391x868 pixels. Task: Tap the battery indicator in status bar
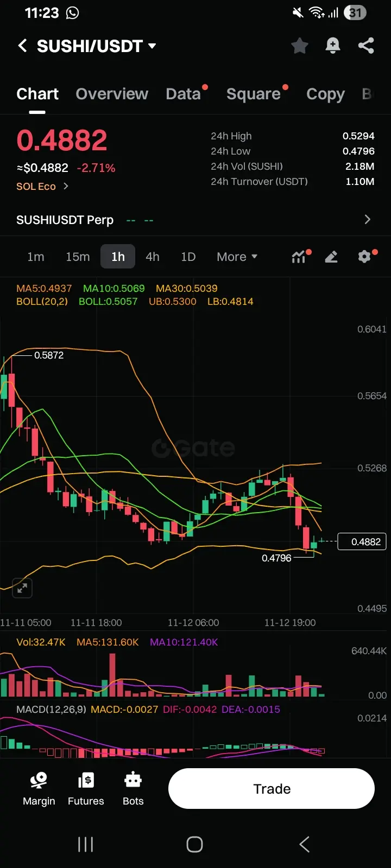[355, 12]
